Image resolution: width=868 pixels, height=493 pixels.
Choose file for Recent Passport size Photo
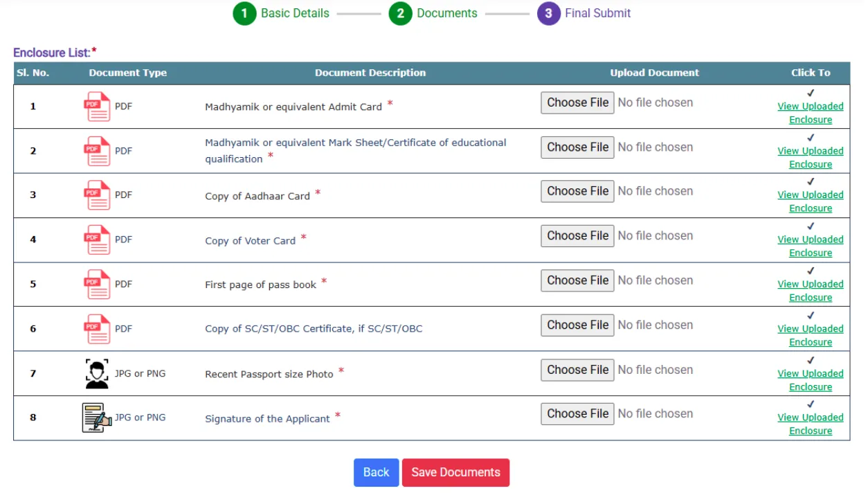(x=577, y=370)
